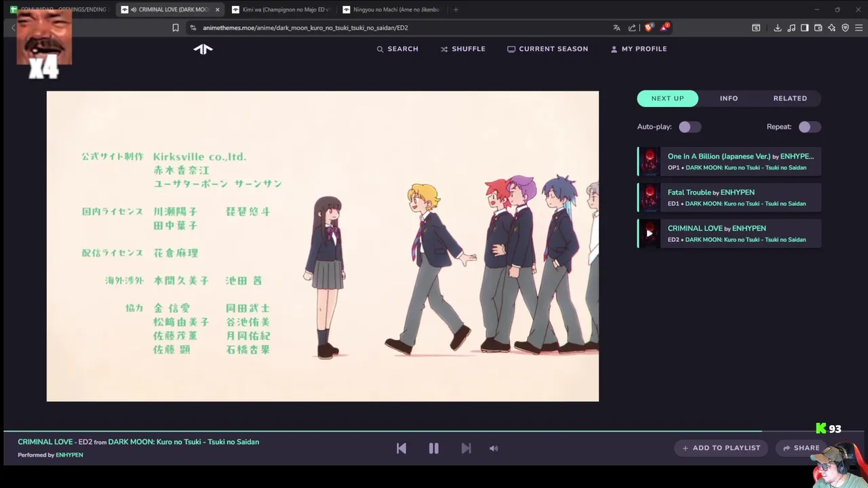Open Brave VPN shield icon
The width and height of the screenshot is (868, 488).
click(846, 28)
